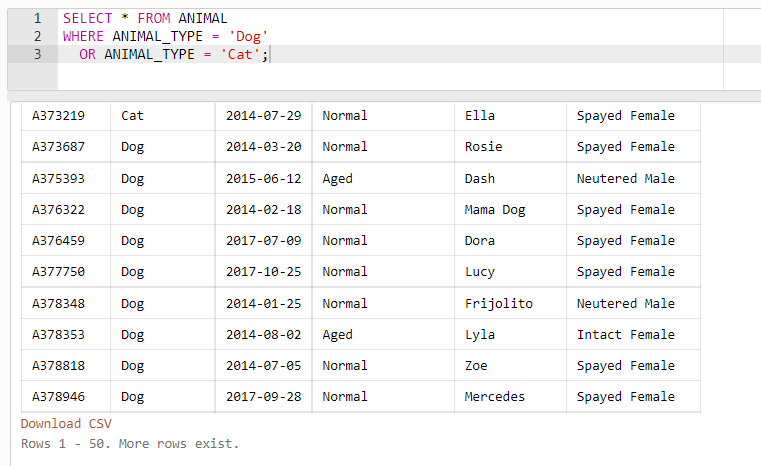Click Dog type cell in Zoe's row
The width and height of the screenshot is (761, 466).
coord(132,366)
